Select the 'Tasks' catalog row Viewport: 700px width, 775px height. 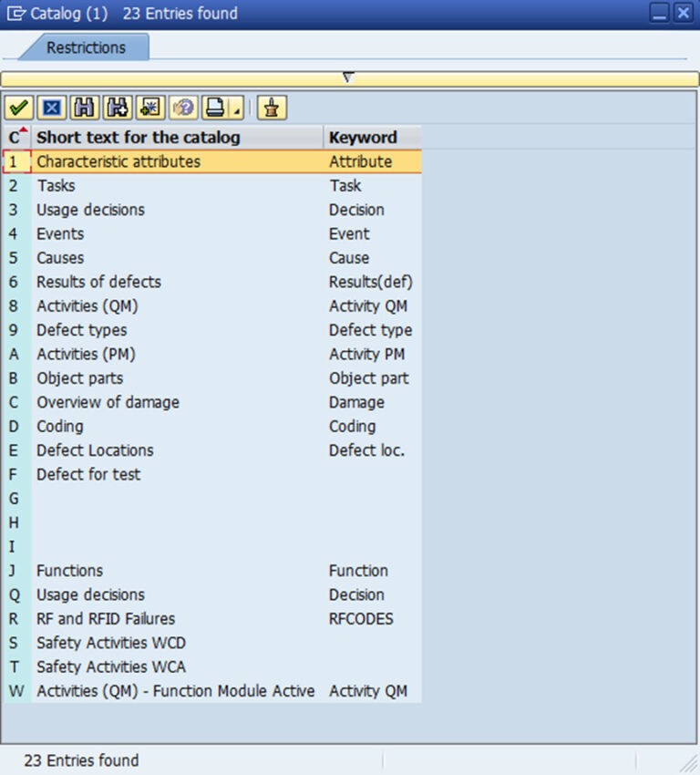(x=212, y=186)
